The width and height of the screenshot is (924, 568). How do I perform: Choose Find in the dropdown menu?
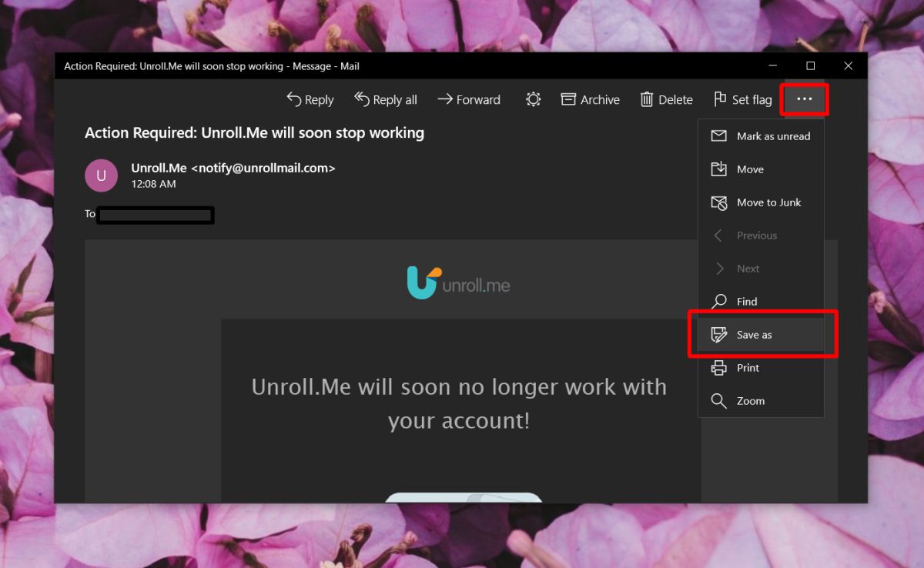click(761, 302)
